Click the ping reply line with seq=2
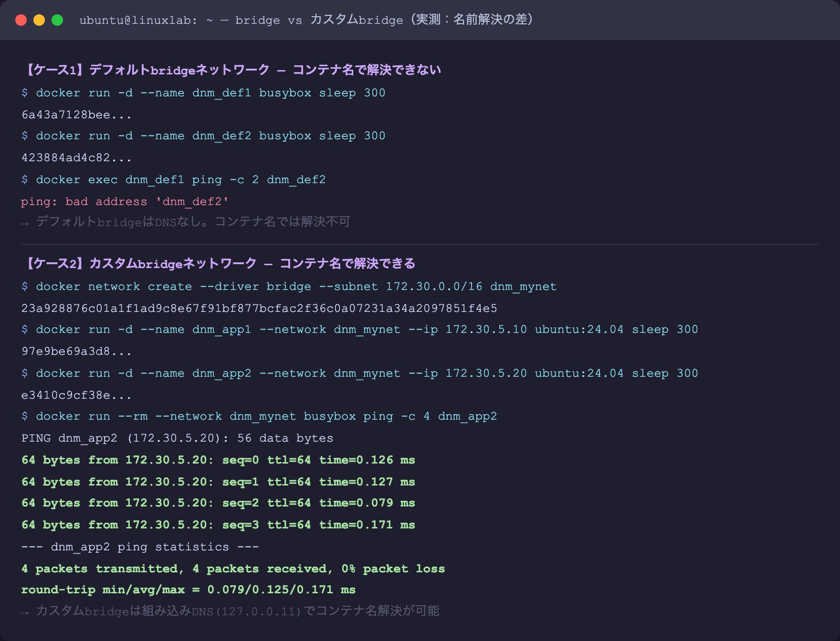The width and height of the screenshot is (840, 641). coord(218,503)
